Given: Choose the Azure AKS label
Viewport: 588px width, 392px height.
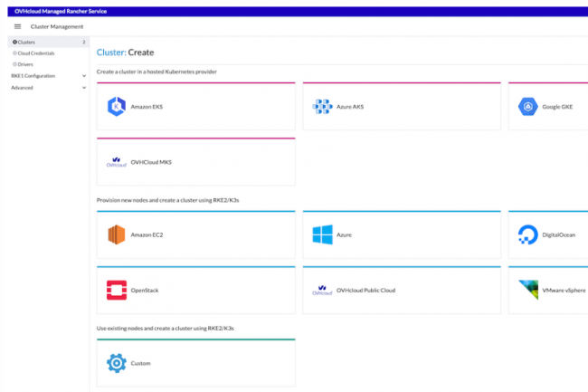Looking at the screenshot, I should coord(350,107).
